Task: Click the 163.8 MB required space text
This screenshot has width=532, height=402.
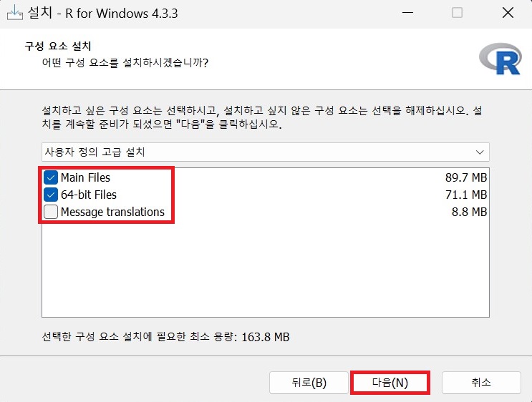Action: click(x=266, y=337)
